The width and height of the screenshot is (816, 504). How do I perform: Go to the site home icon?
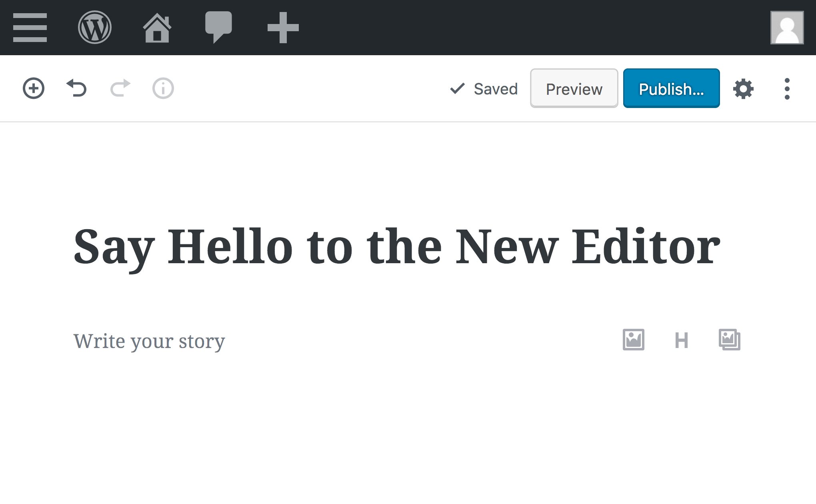tap(157, 28)
